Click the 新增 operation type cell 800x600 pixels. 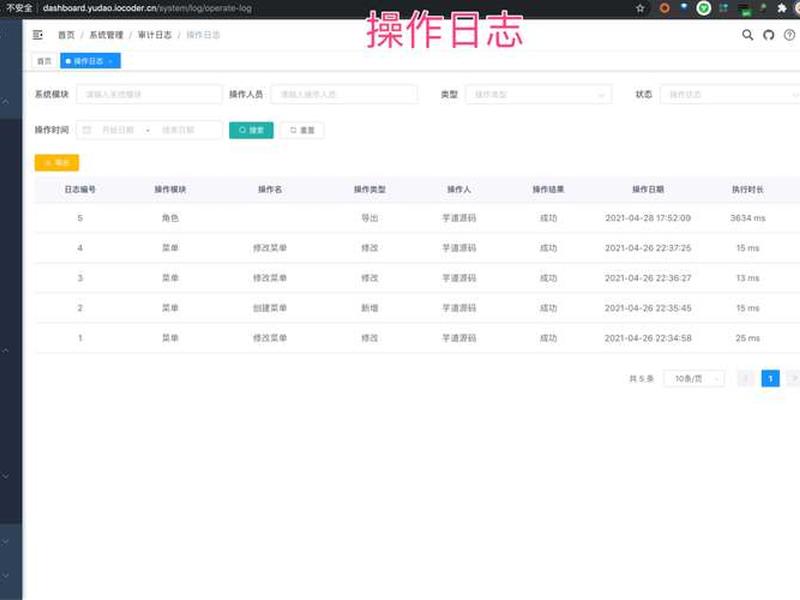(x=370, y=308)
